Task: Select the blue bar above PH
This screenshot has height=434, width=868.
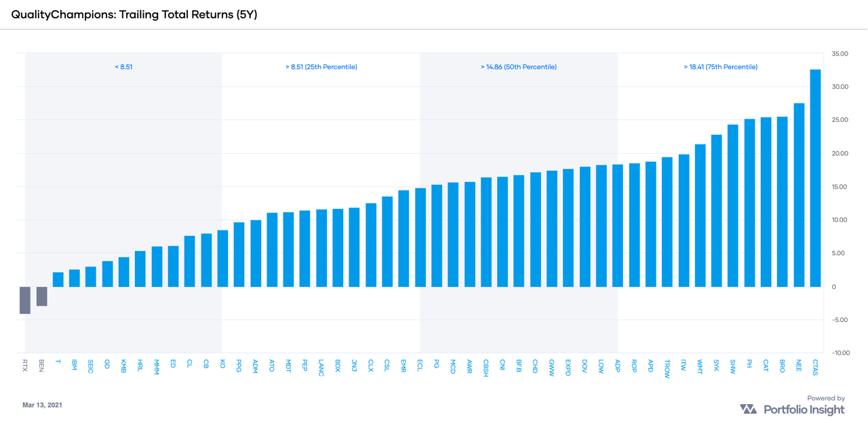Action: click(x=750, y=203)
